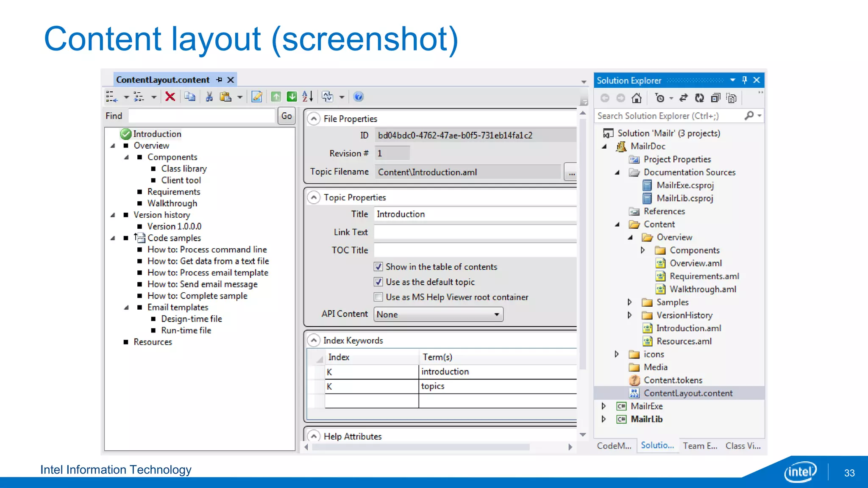Expand the VersionHistory folder
Viewport: 868px width, 488px height.
tap(629, 315)
